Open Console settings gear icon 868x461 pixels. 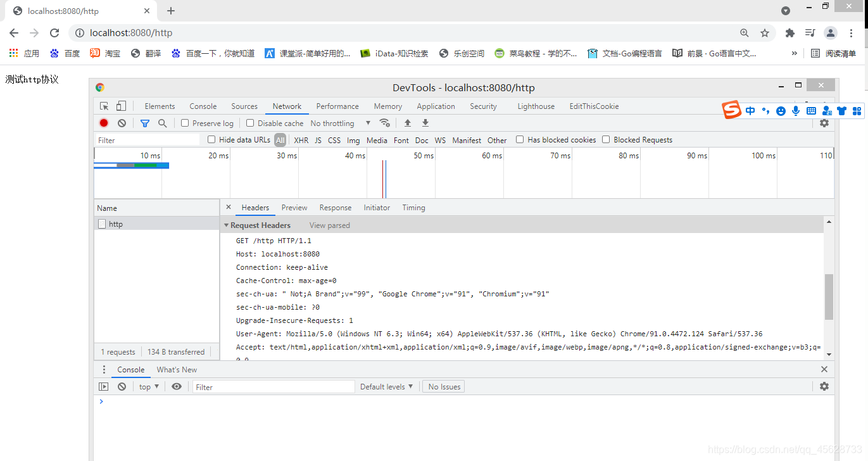pyautogui.click(x=824, y=386)
